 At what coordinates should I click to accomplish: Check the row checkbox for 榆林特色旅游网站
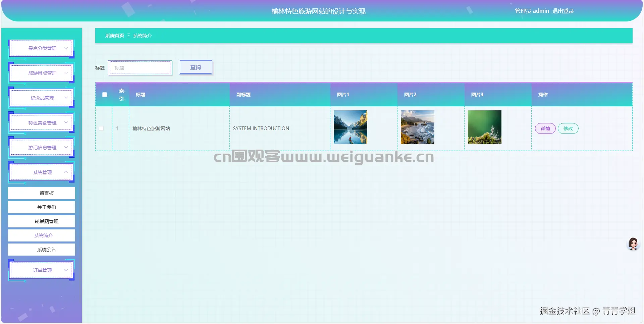coord(101,128)
